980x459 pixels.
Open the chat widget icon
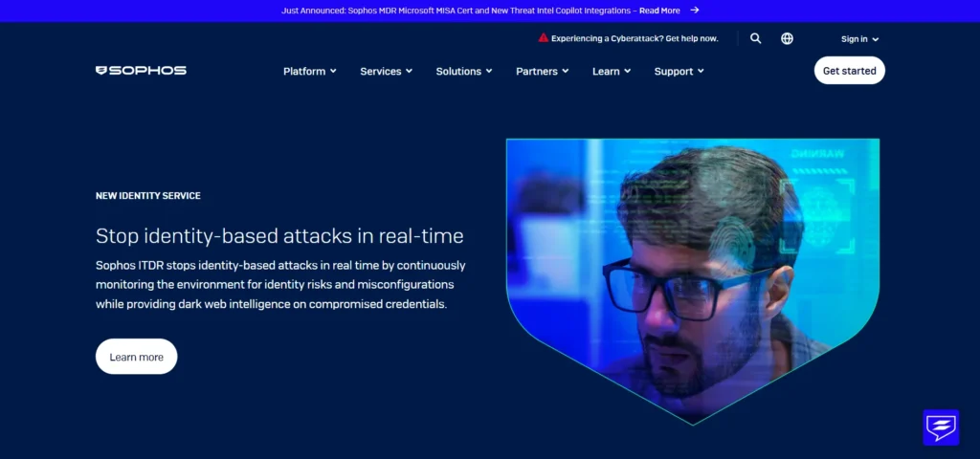coord(941,427)
